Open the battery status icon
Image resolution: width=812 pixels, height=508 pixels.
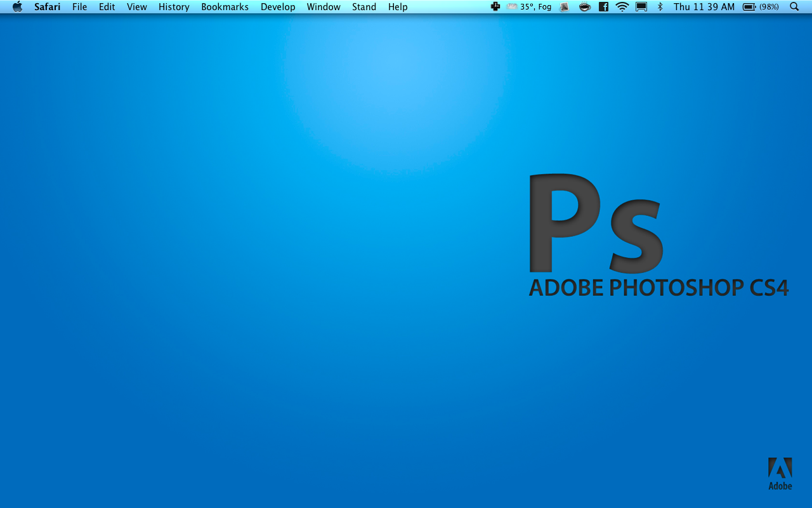pyautogui.click(x=749, y=7)
